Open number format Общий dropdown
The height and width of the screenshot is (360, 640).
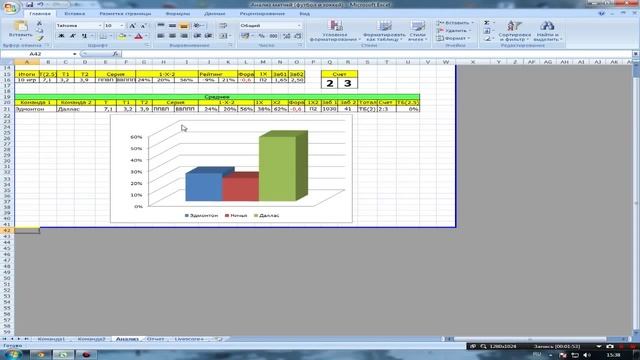(299, 26)
